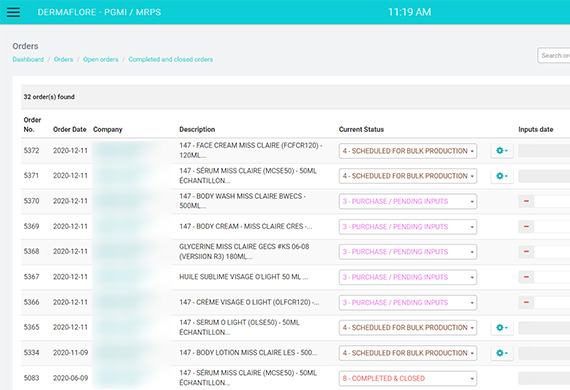This screenshot has width=570, height=390.
Task: Click the red minus icon for order 5369
Action: tap(526, 226)
